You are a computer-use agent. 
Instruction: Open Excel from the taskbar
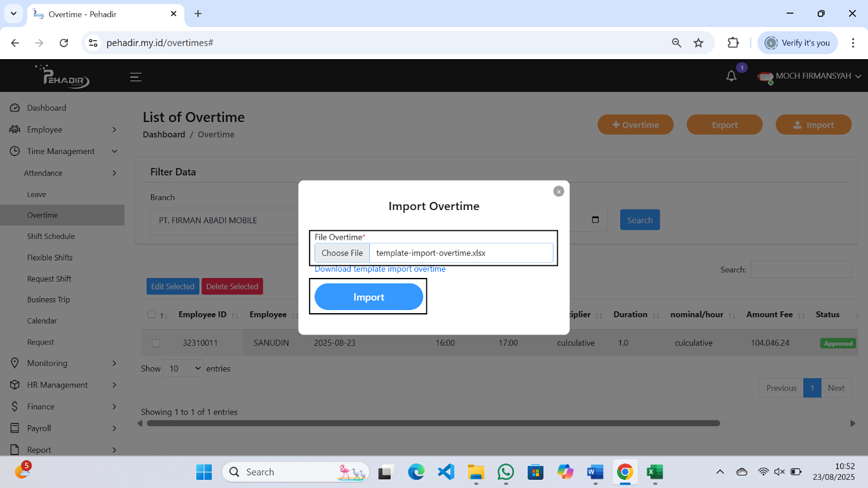[x=654, y=472]
